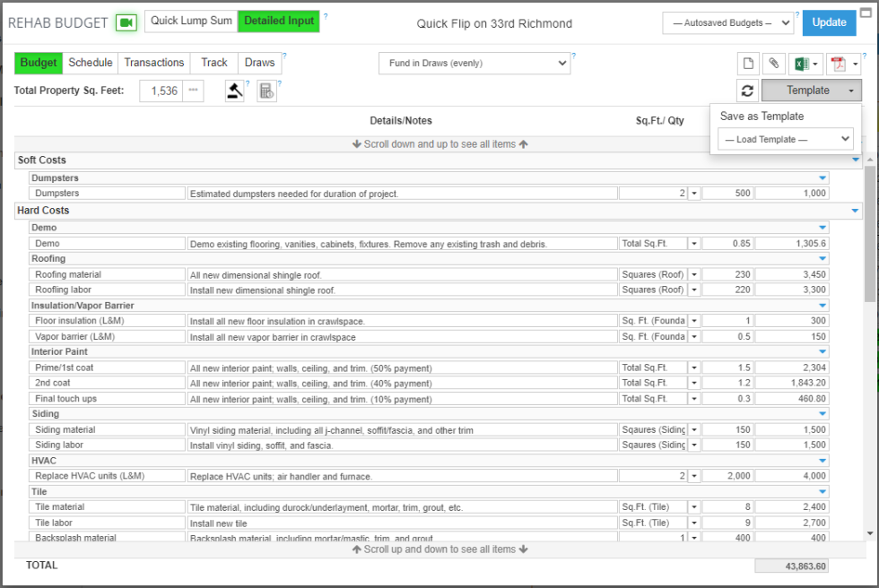The image size is (879, 588).
Task: Select the gavel icon near Total Property Sq. Feet
Action: click(x=234, y=90)
